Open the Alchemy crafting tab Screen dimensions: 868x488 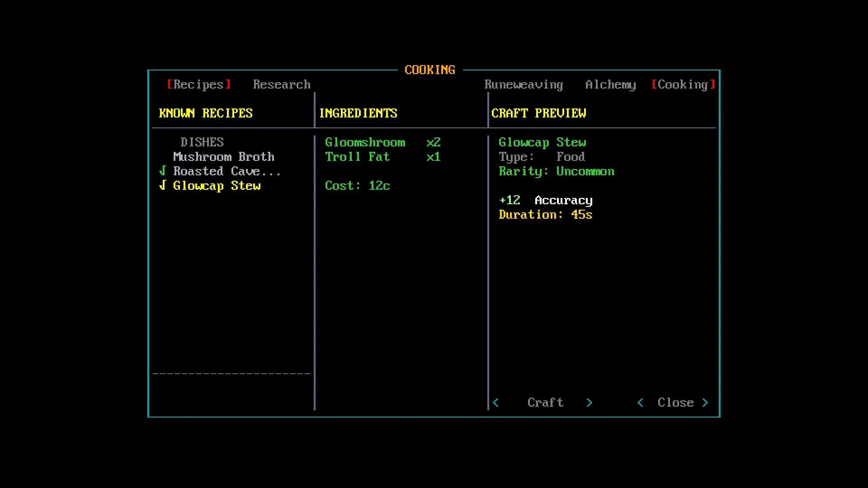click(611, 84)
